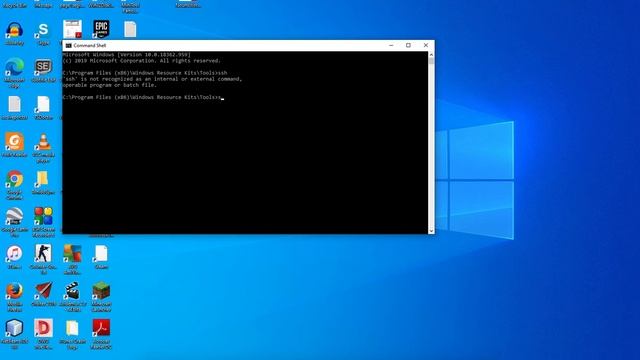Open the red paper plane shortcut
The image size is (640, 360).
point(43,291)
